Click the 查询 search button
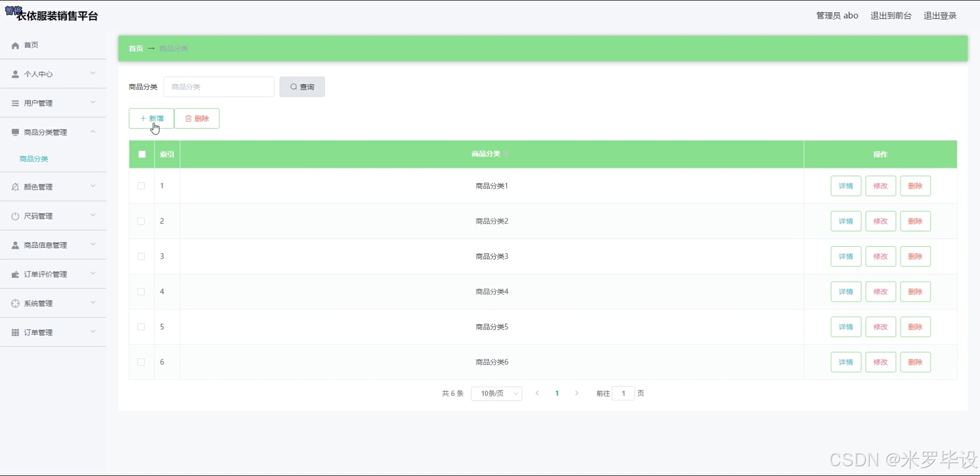This screenshot has width=980, height=476. click(302, 87)
